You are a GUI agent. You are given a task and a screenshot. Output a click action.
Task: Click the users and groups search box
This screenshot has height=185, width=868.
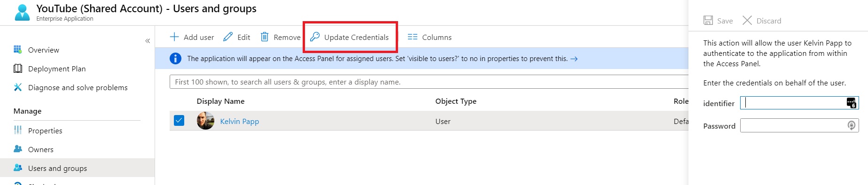click(x=429, y=82)
